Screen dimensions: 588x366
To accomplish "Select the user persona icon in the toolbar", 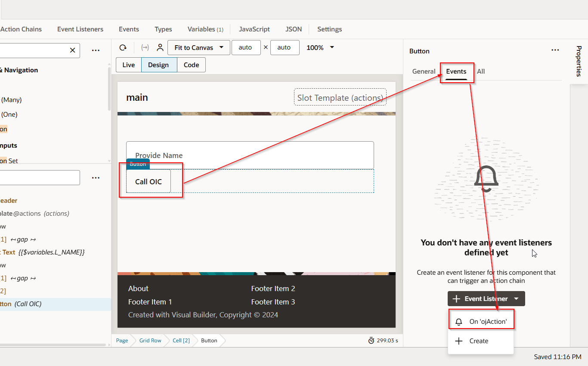I will [160, 47].
